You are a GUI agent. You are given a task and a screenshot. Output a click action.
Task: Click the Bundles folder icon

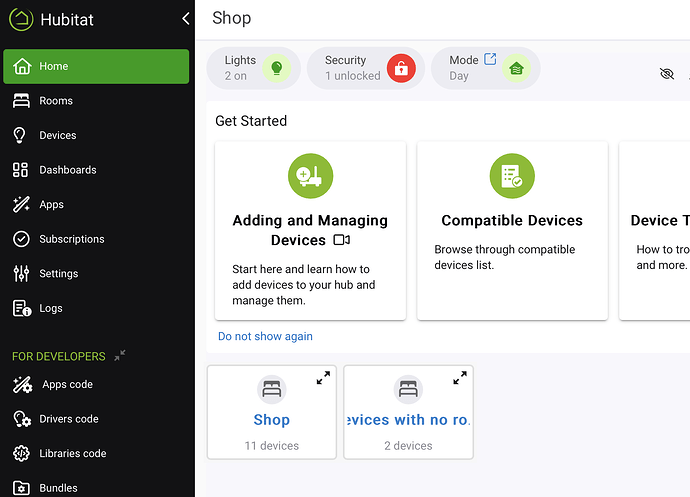tap(21, 488)
